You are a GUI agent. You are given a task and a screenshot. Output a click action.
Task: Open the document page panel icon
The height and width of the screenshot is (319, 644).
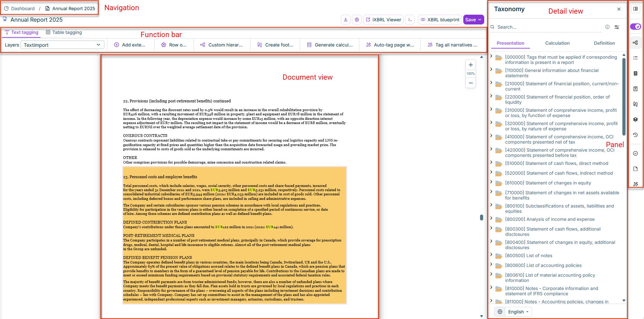pyautogui.click(x=636, y=169)
